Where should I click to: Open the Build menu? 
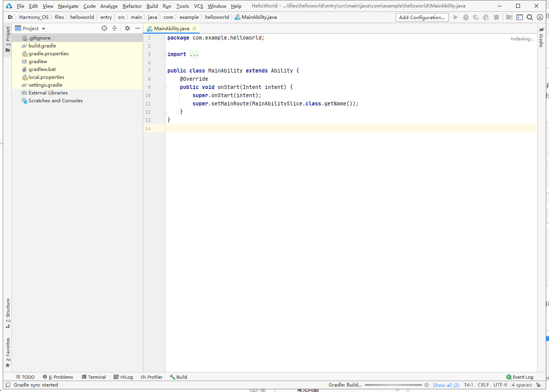click(x=152, y=6)
